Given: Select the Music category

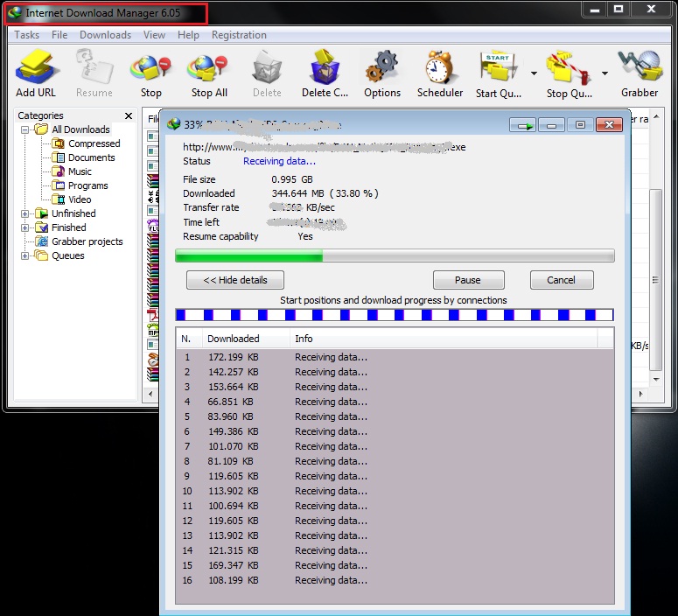Looking at the screenshot, I should pyautogui.click(x=80, y=171).
